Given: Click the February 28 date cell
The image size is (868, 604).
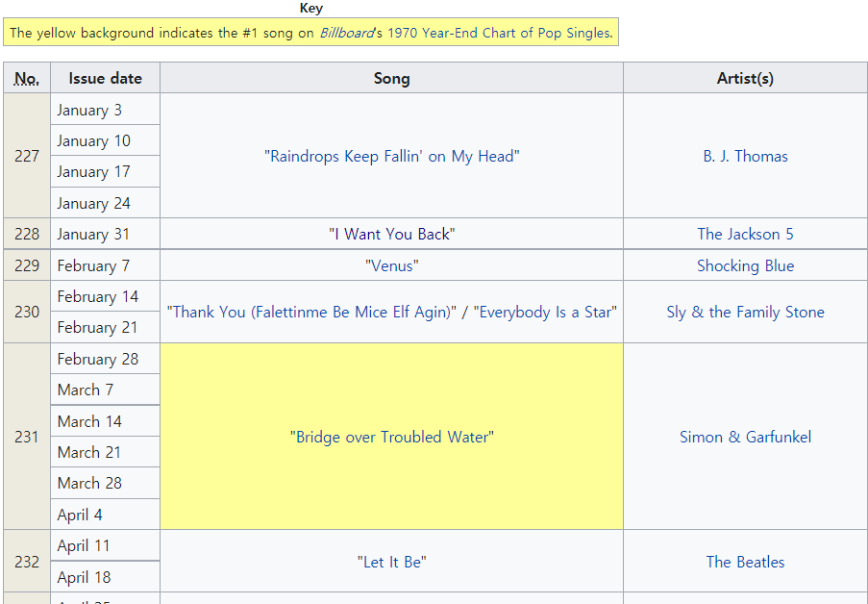Looking at the screenshot, I should click(x=105, y=359).
